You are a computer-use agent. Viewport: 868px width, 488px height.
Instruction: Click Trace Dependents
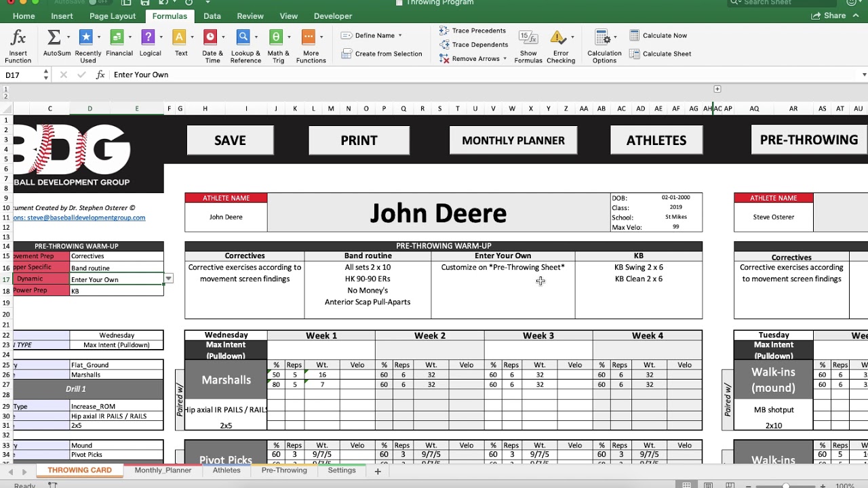point(473,45)
